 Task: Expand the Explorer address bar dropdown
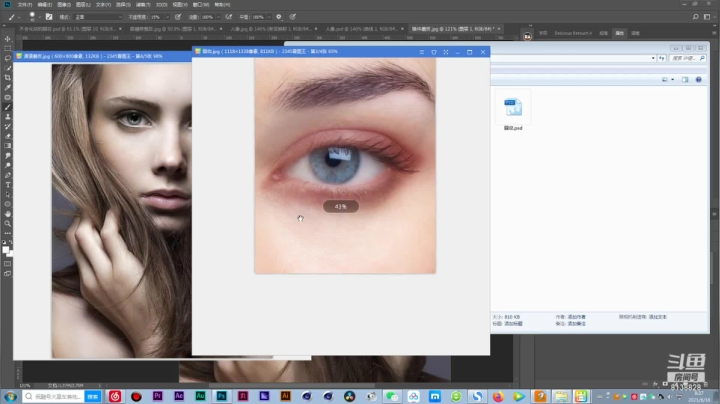pos(653,58)
